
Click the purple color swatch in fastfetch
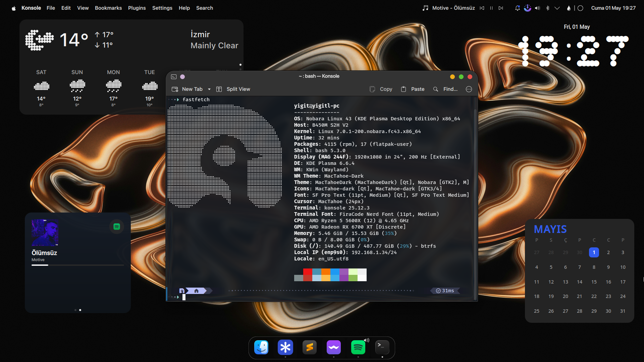tap(344, 271)
